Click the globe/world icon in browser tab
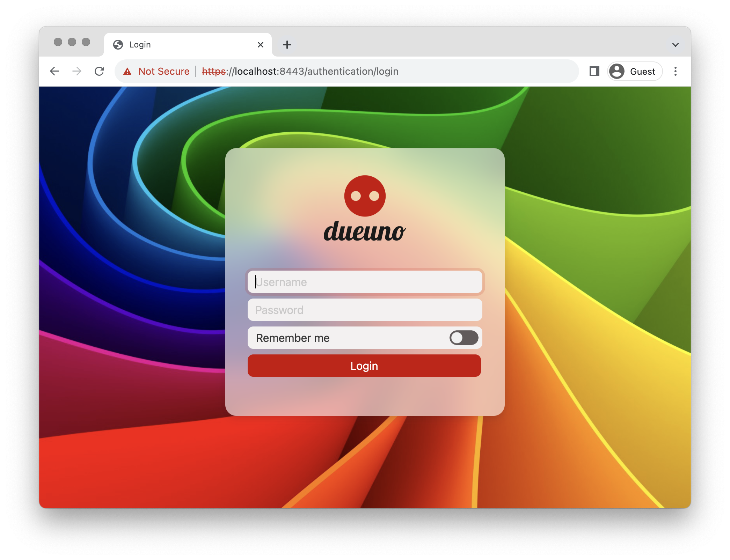 coord(122,44)
